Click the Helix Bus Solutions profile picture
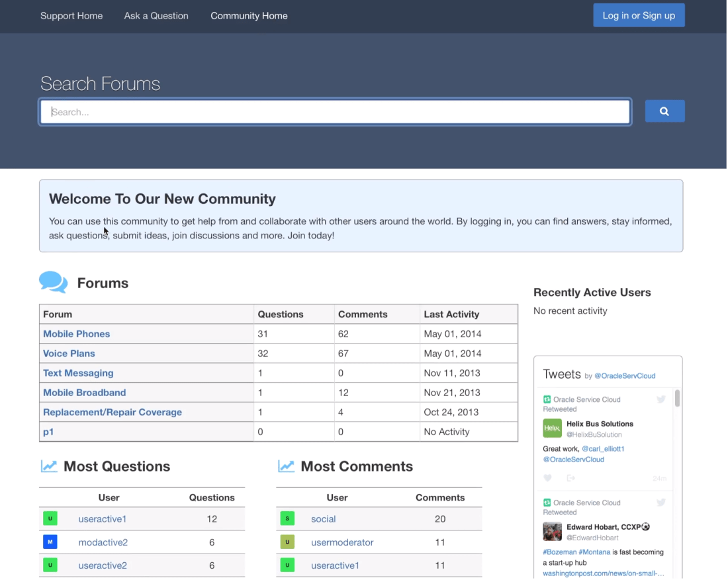 [552, 428]
